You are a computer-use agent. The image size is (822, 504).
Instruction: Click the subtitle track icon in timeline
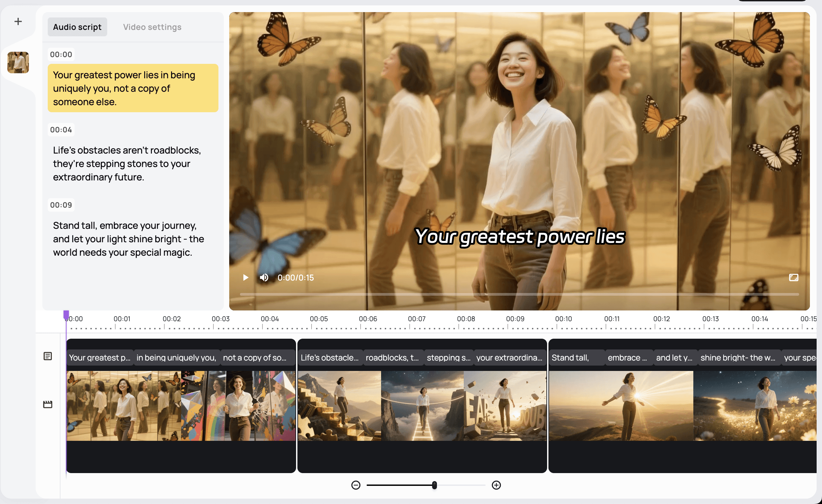point(48,356)
